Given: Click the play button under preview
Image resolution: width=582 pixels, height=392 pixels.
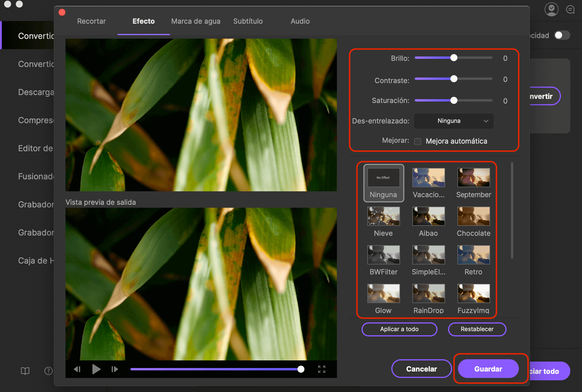Looking at the screenshot, I should point(96,369).
